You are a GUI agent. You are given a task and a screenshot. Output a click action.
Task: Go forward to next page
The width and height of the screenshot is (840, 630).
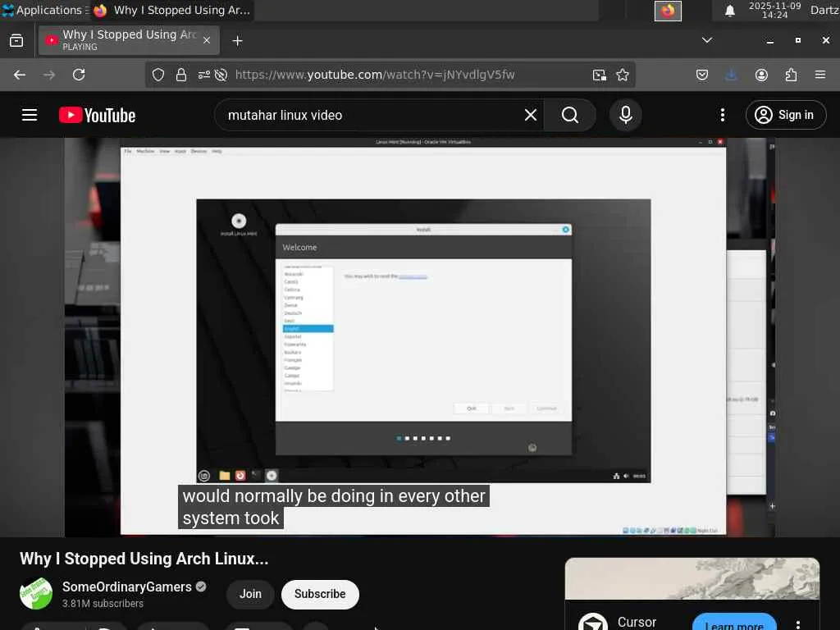49,75
